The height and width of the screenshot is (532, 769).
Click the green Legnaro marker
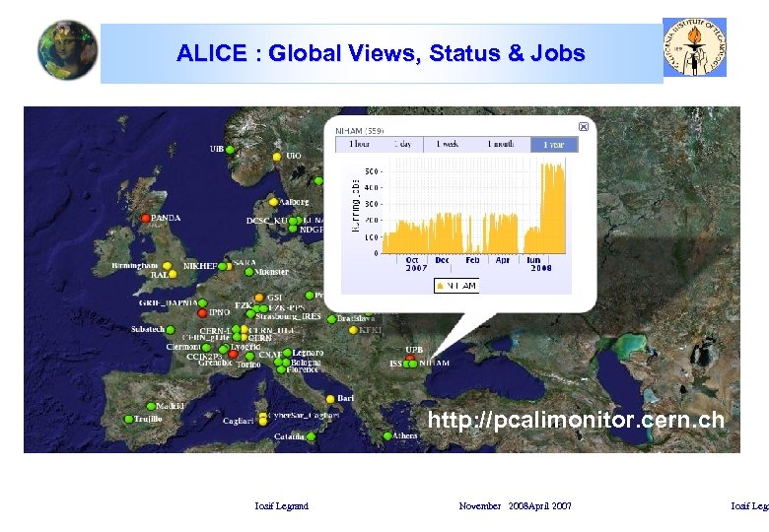288,353
